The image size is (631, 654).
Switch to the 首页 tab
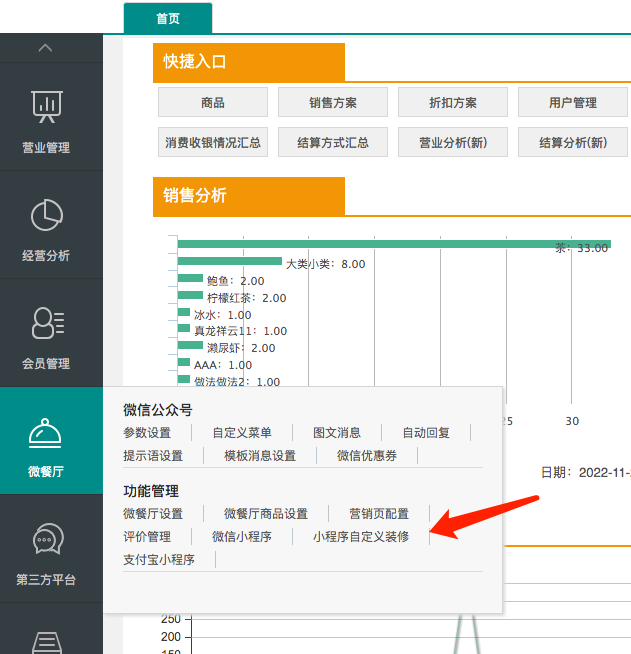point(168,18)
